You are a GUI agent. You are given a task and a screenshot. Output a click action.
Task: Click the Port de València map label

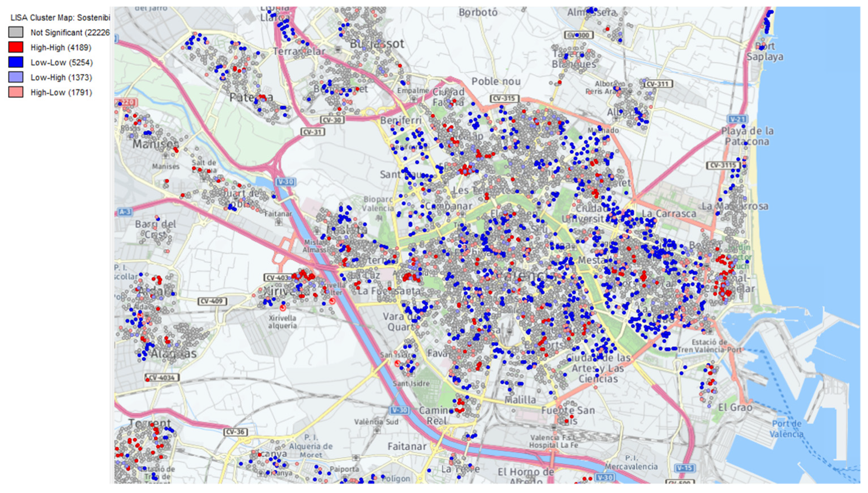tap(786, 429)
